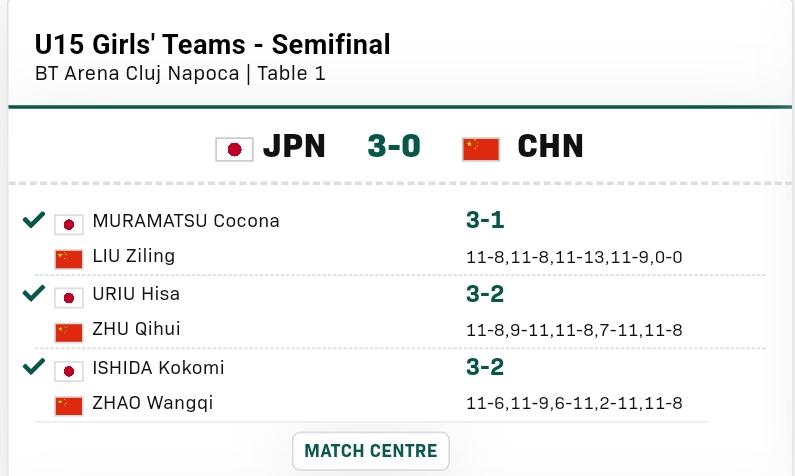Click China flag next to ZHAO Wangqi
The image size is (795, 476).
tap(68, 405)
